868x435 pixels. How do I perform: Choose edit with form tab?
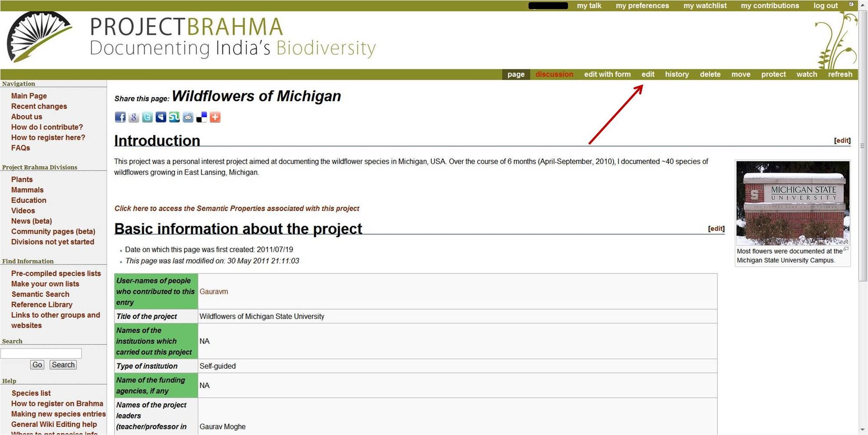pyautogui.click(x=607, y=74)
